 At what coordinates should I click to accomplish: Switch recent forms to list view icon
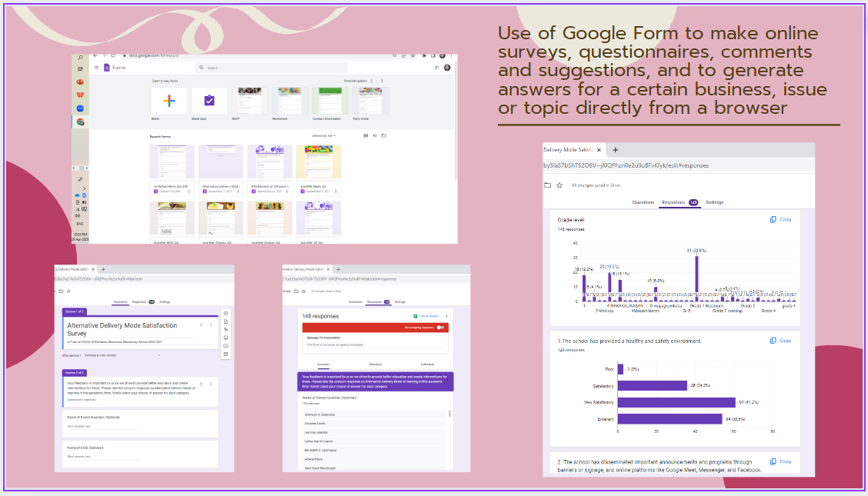(x=366, y=135)
